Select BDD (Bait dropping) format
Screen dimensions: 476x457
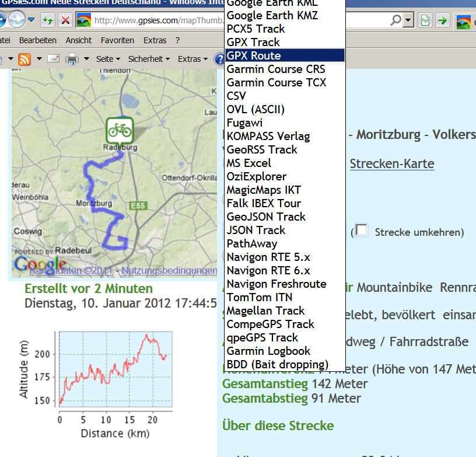coord(285,364)
